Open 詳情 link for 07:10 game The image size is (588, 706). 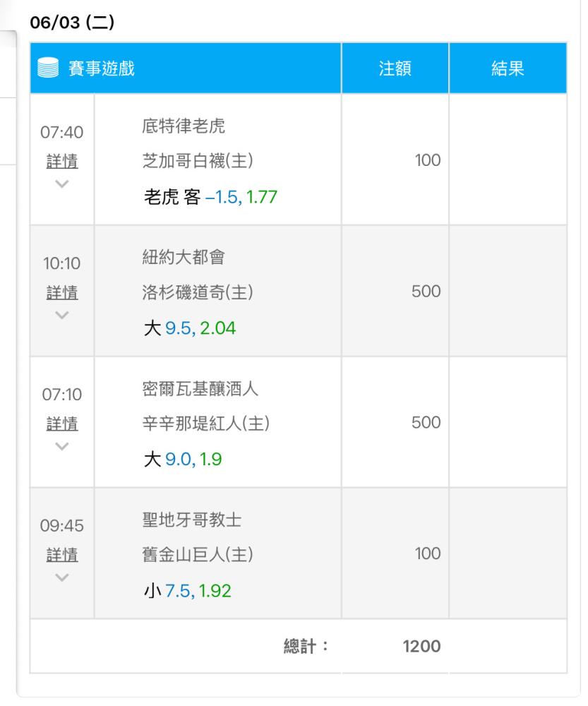[62, 424]
